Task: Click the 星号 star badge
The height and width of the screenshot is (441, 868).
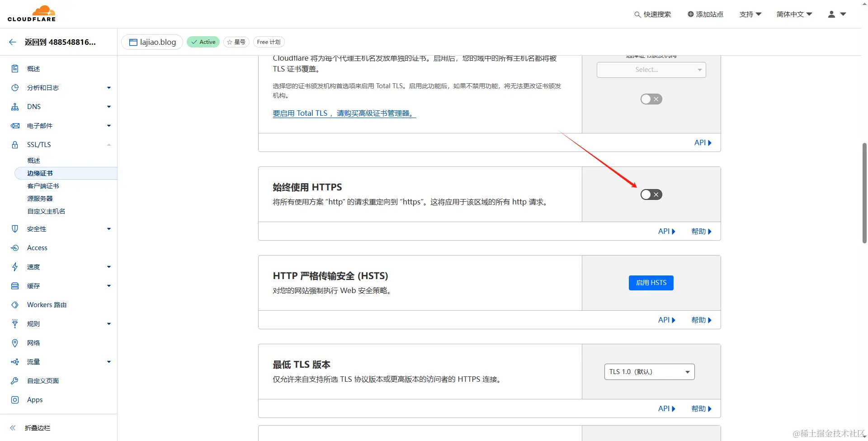Action: 236,42
